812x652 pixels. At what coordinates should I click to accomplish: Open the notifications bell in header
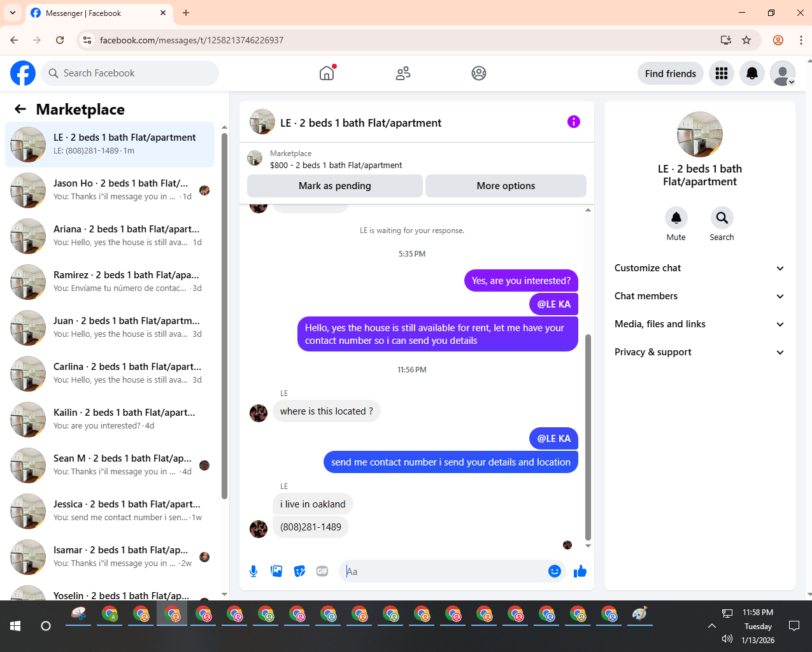click(752, 73)
